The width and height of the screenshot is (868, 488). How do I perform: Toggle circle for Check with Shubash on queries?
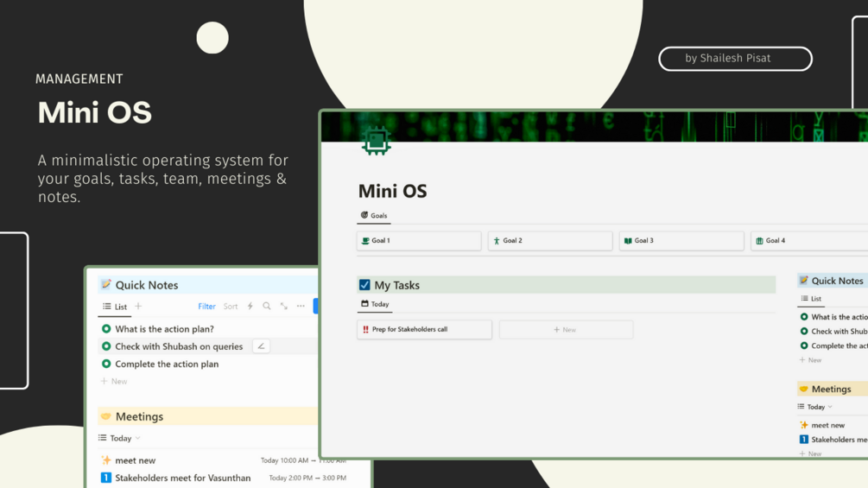[x=106, y=346]
